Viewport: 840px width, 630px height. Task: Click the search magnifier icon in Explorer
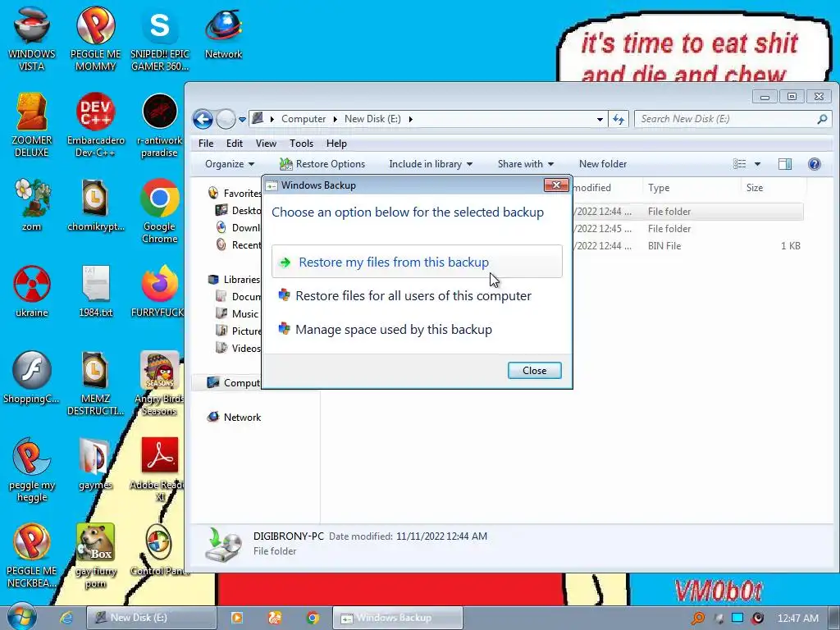pyautogui.click(x=822, y=119)
